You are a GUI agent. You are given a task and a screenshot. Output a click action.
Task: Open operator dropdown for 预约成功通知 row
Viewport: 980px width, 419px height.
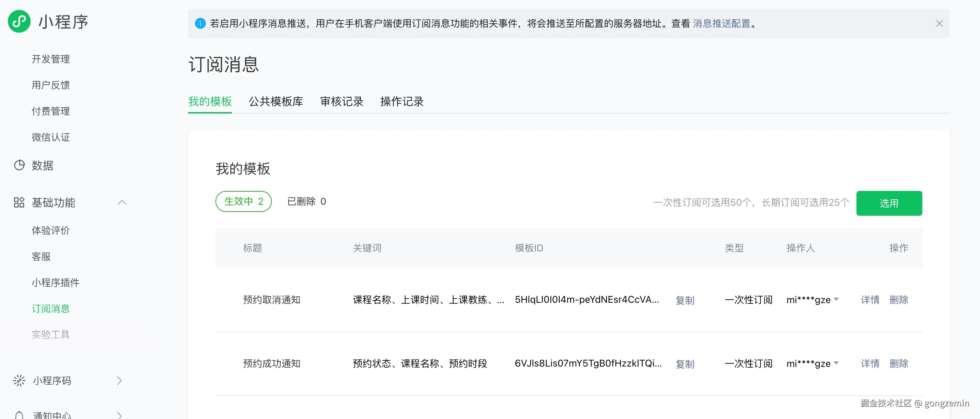[836, 363]
